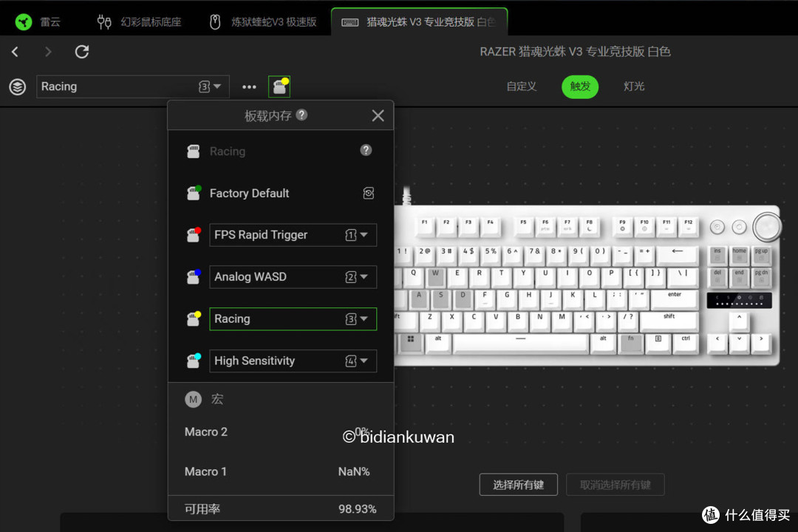Viewport: 798px width, 532px height.
Task: Open the 自定义 tab
Action: click(522, 86)
